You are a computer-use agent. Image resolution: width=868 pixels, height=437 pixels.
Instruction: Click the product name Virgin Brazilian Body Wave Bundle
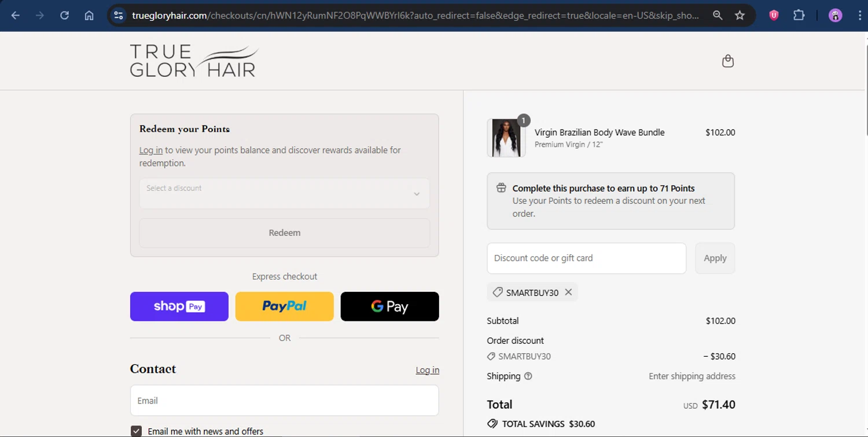[599, 132]
